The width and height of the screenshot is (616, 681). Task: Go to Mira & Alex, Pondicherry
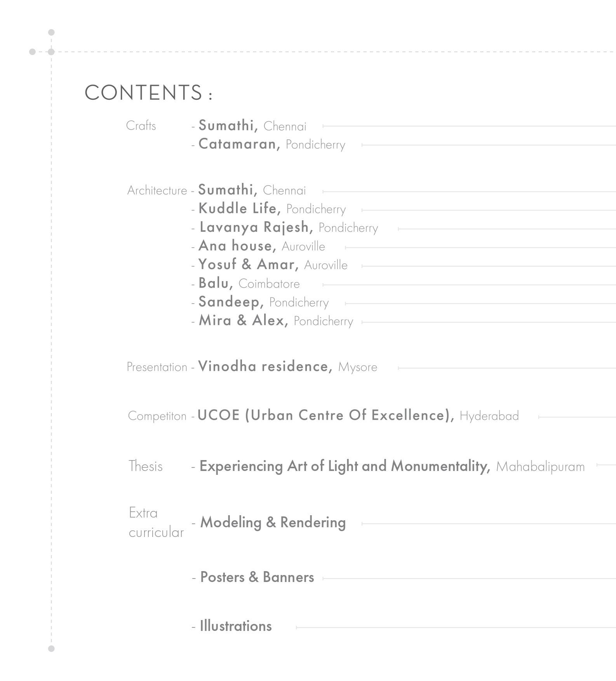coord(276,321)
